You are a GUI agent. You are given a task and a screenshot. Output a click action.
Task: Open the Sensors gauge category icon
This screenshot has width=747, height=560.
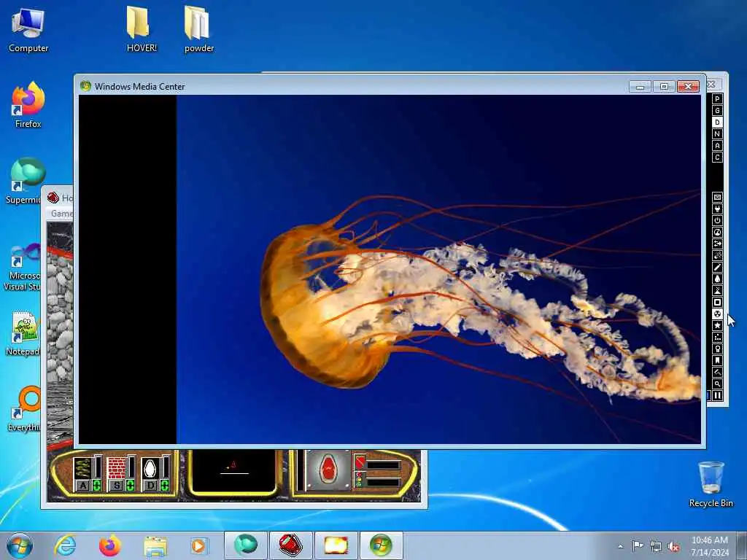tap(717, 233)
